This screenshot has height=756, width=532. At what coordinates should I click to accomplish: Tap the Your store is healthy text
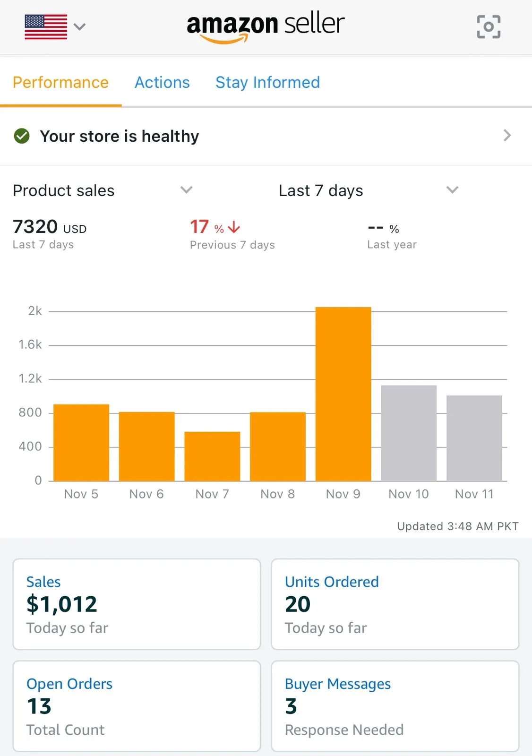[120, 136]
